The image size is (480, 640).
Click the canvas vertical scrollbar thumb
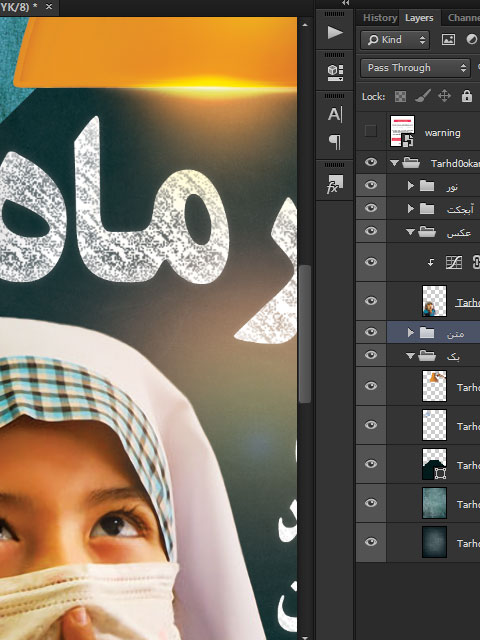(305, 334)
